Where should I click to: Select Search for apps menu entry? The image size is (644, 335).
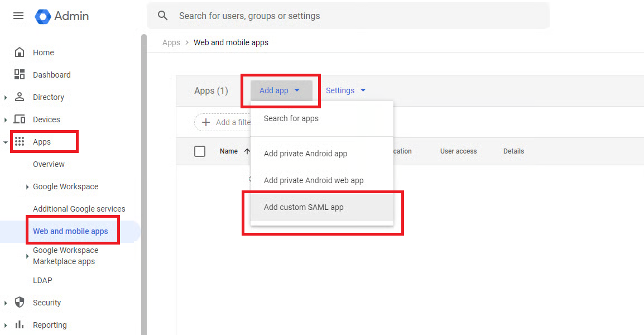pyautogui.click(x=291, y=118)
